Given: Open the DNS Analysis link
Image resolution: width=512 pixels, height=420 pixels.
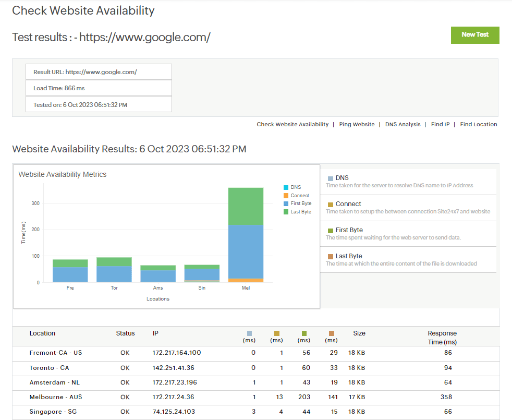Looking at the screenshot, I should click(403, 125).
